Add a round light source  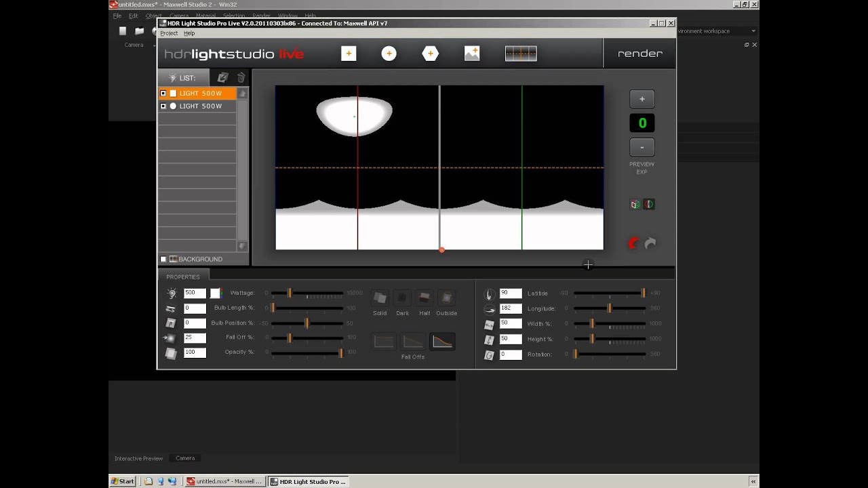coord(389,54)
